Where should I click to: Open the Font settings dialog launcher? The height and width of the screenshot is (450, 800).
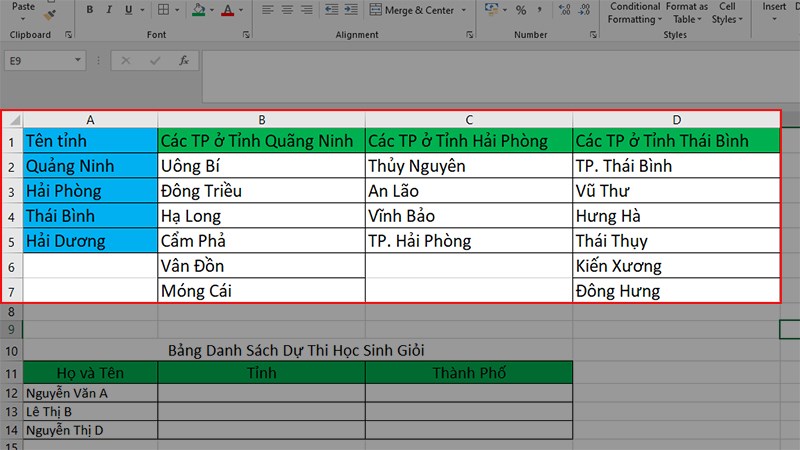tap(246, 35)
